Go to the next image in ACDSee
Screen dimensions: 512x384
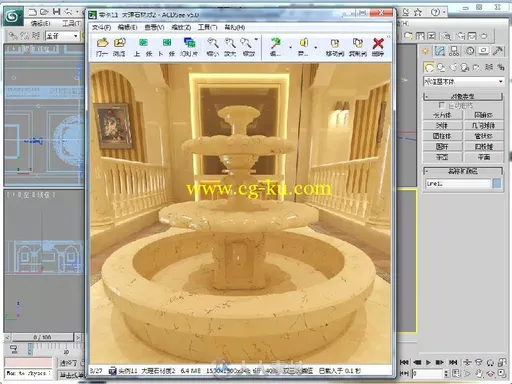pyautogui.click(x=167, y=43)
